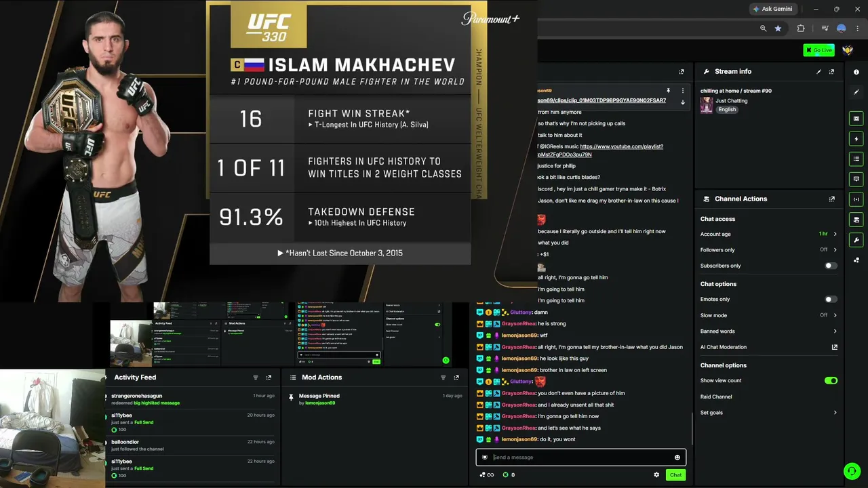The image size is (868, 488).
Task: Open chat settings gear icon
Action: (x=656, y=475)
